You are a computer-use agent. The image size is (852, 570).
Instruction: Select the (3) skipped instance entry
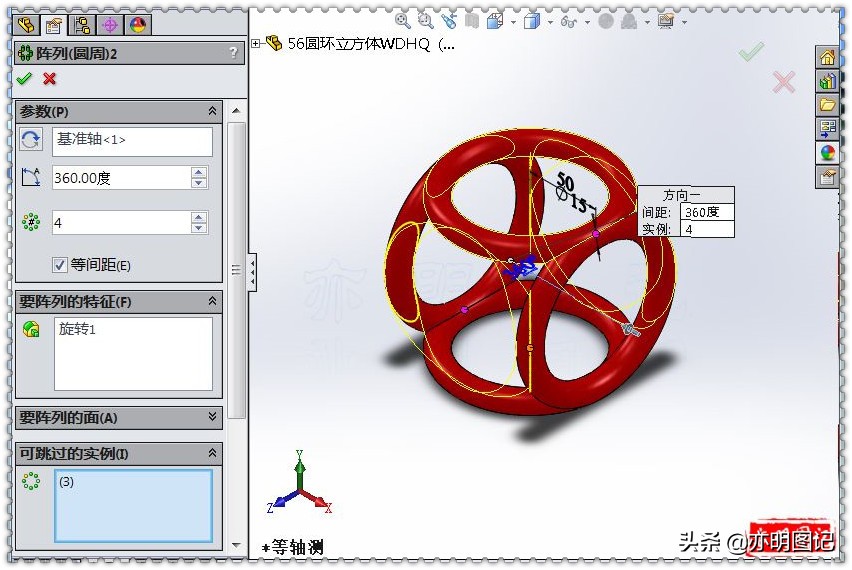click(x=67, y=481)
